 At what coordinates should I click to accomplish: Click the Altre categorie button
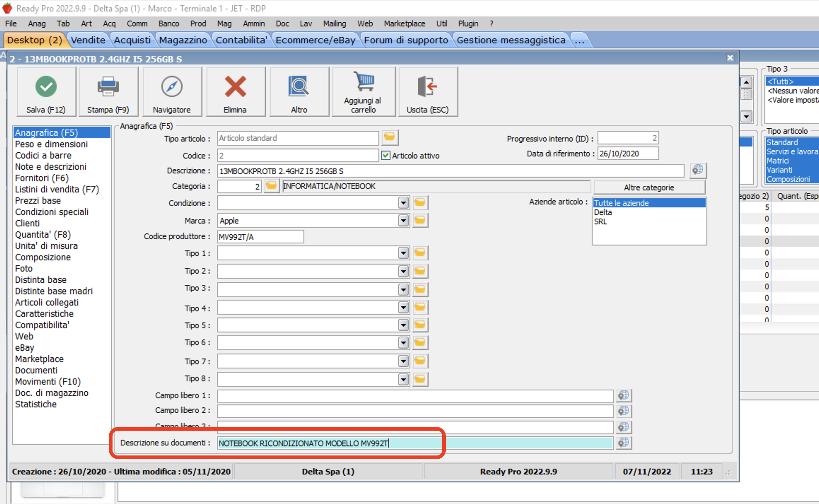pyautogui.click(x=649, y=188)
